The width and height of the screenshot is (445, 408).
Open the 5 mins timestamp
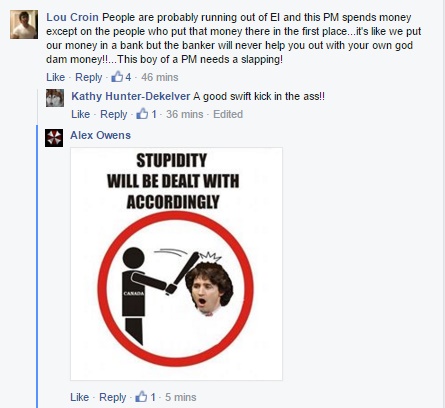(181, 397)
